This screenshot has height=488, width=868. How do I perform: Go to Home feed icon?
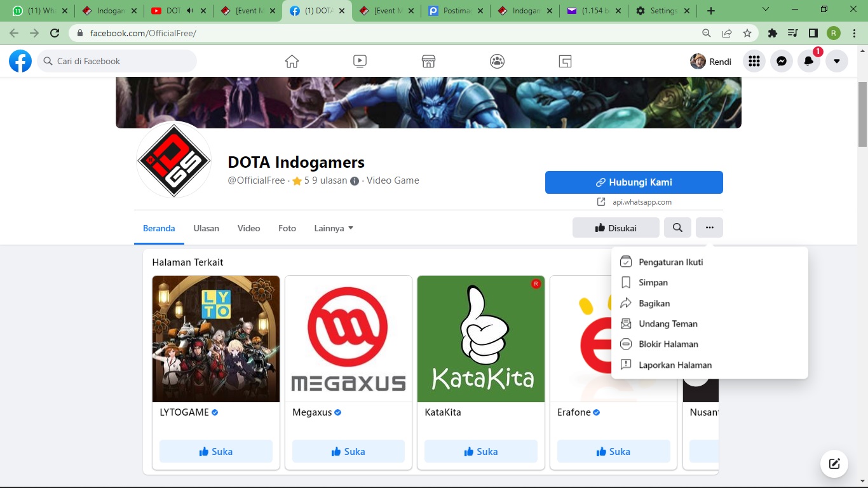pyautogui.click(x=292, y=61)
